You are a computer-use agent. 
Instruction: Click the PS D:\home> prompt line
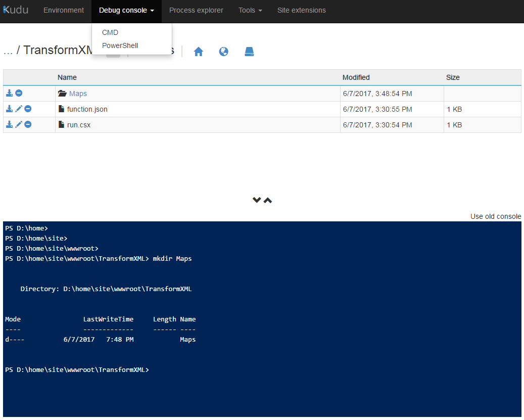(x=26, y=228)
